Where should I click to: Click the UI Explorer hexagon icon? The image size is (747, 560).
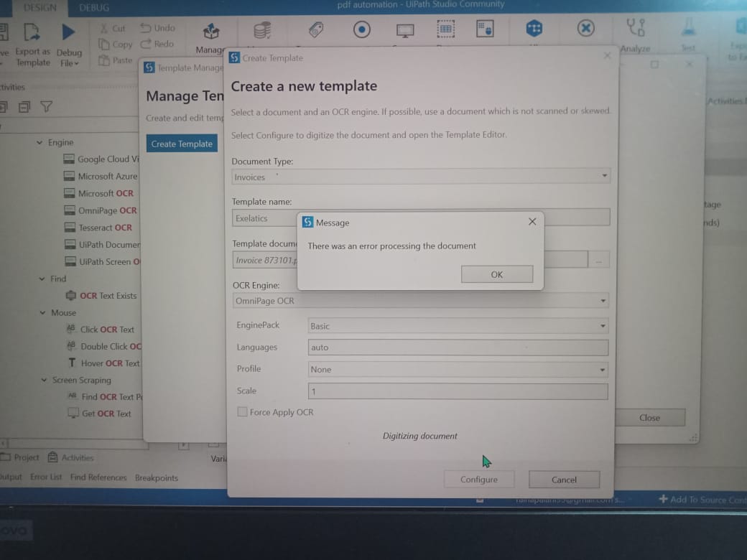pos(534,28)
